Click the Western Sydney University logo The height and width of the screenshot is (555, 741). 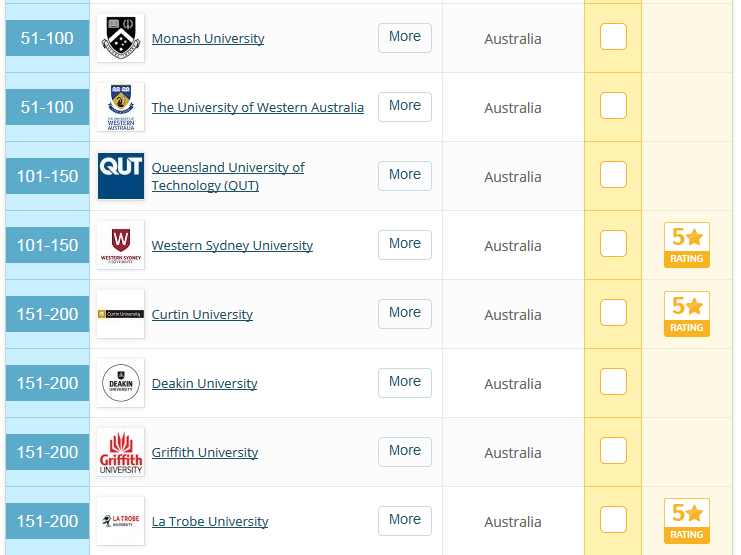pos(120,245)
